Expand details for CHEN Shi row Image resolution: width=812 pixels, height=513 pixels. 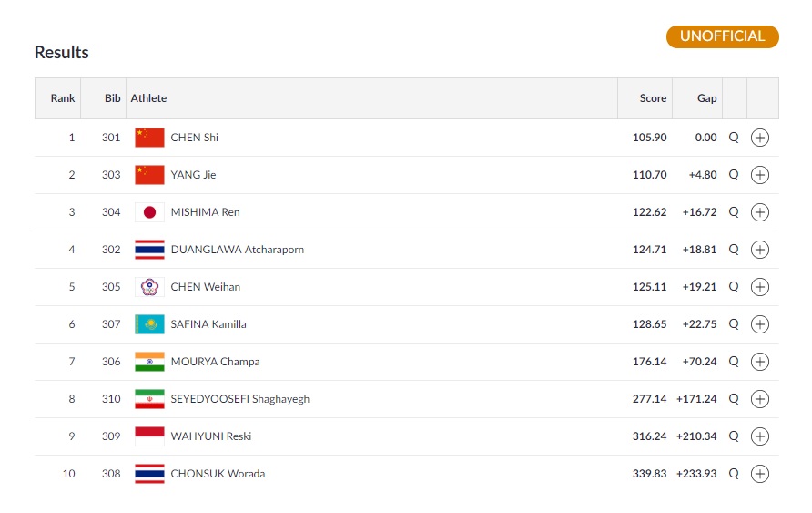[760, 138]
